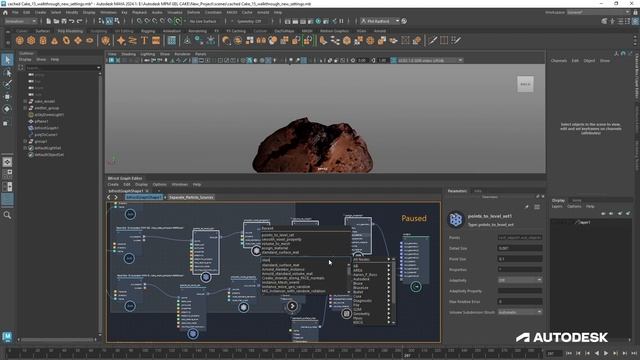Play the animation forward
Image resolution: width=640 pixels, height=360 pixels.
click(x=606, y=353)
